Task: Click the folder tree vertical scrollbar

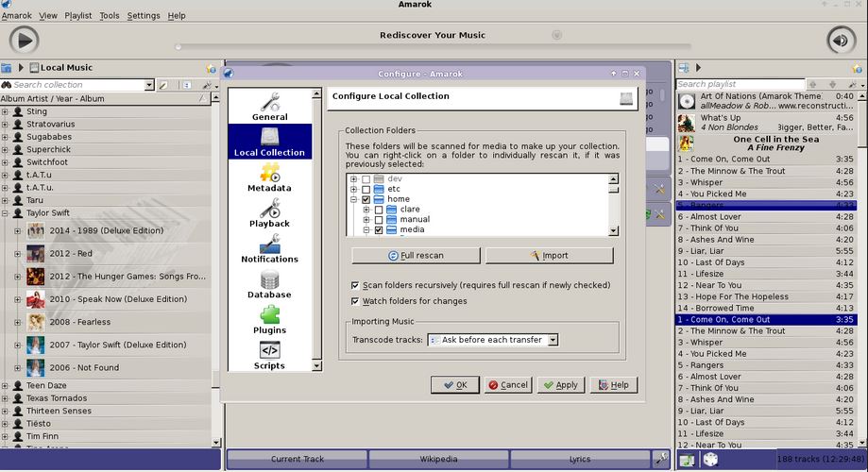Action: coord(613,205)
